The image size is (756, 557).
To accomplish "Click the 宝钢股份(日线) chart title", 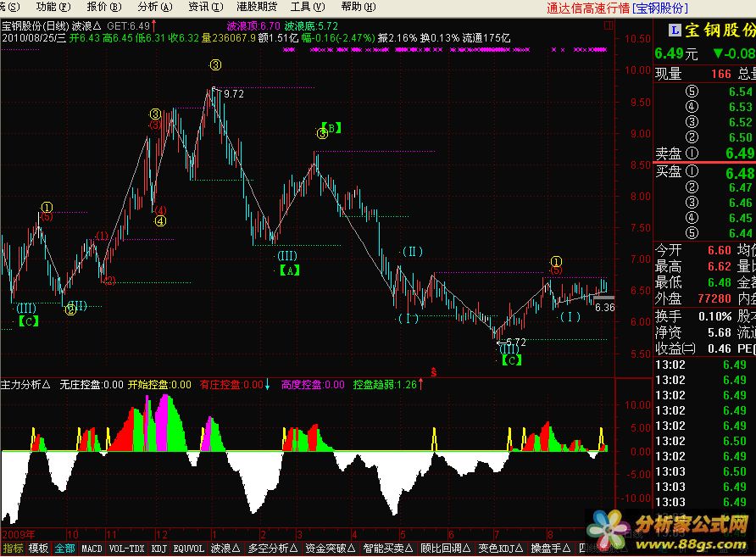I will point(36,25).
